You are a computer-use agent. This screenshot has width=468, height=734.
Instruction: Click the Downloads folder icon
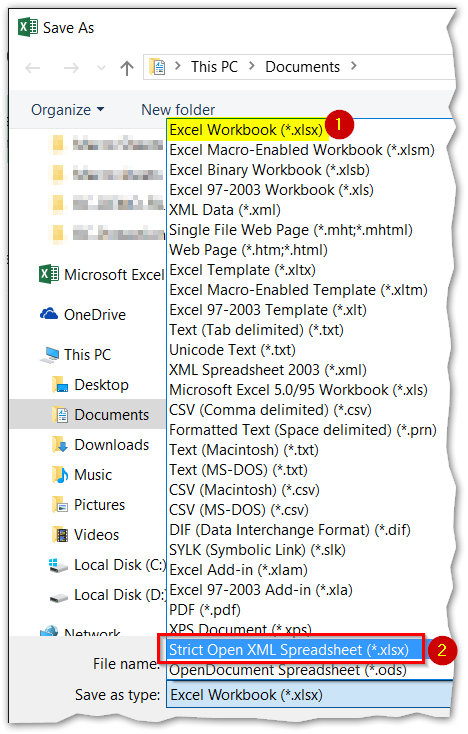60,445
